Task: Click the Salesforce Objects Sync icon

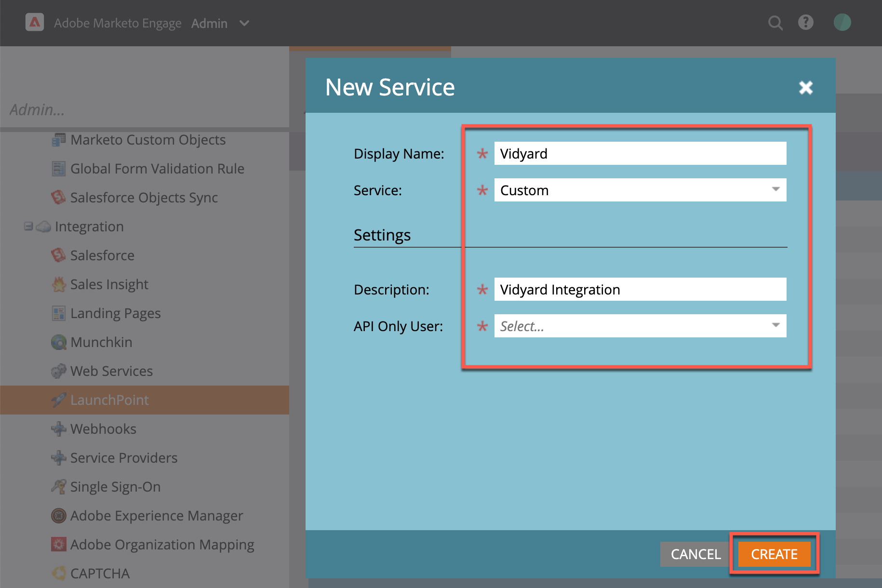Action: tap(59, 198)
